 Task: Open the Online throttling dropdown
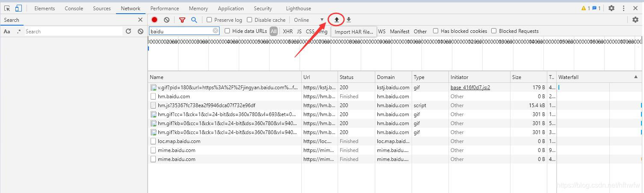pos(309,20)
